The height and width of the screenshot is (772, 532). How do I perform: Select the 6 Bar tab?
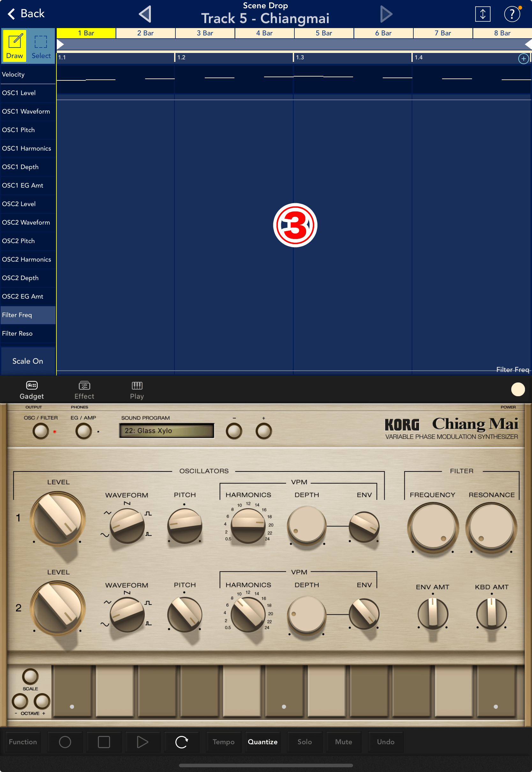pyautogui.click(x=383, y=33)
